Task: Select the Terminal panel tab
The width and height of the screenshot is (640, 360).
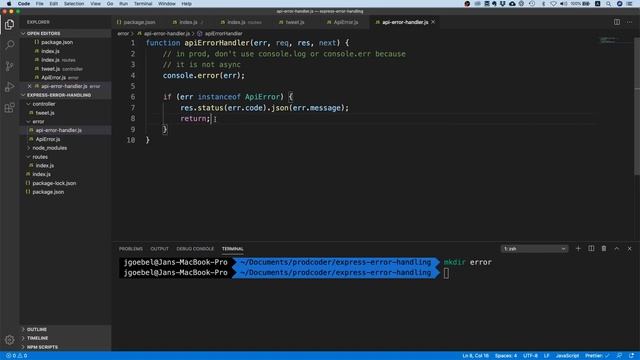Action: (x=233, y=249)
